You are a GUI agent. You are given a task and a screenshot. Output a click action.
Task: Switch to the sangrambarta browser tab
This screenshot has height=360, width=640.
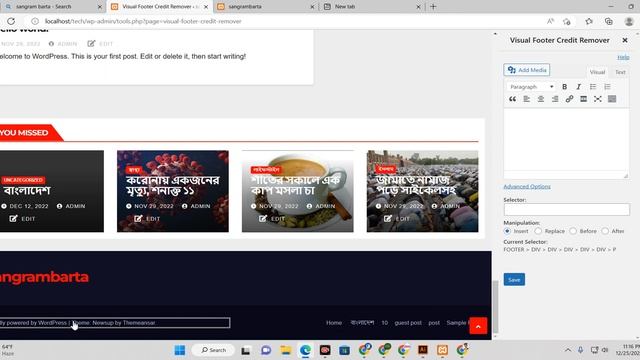coord(265,7)
